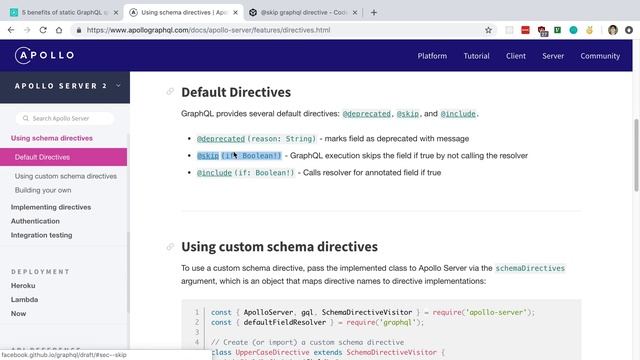Go to 'Using custom schema directives' sidebar item

coord(66,176)
